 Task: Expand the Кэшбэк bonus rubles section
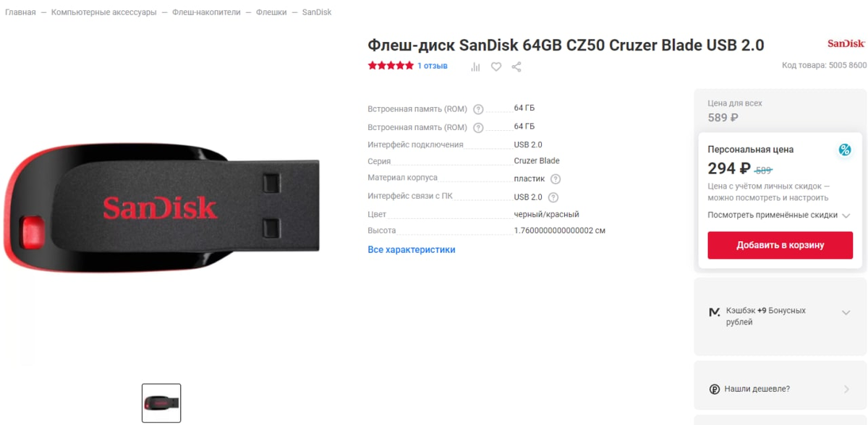tap(846, 313)
